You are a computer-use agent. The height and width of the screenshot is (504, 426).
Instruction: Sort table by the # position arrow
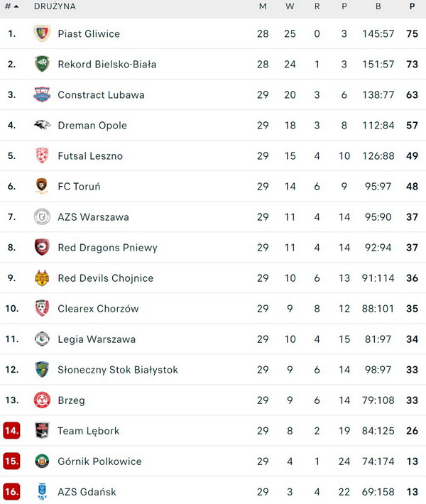point(16,6)
